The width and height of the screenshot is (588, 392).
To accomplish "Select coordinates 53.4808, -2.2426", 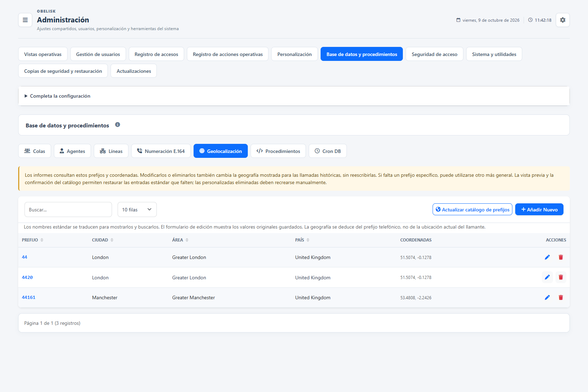I will tap(416, 298).
